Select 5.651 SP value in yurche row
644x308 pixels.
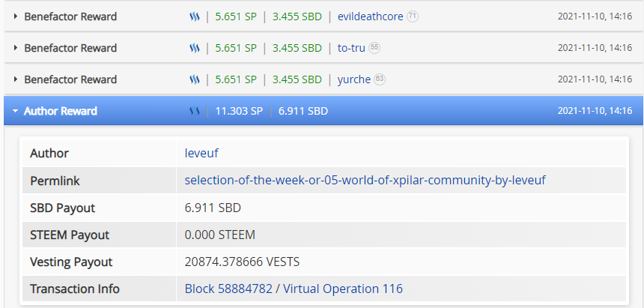236,79
